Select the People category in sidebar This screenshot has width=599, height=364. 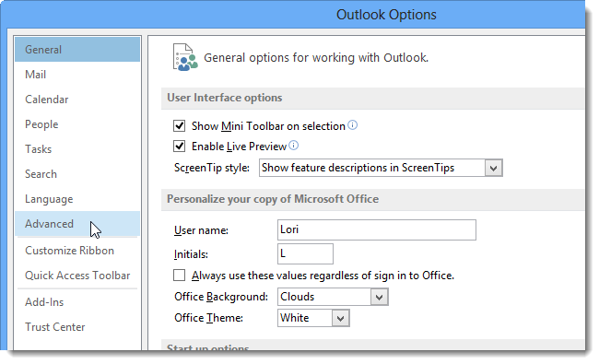pos(77,124)
